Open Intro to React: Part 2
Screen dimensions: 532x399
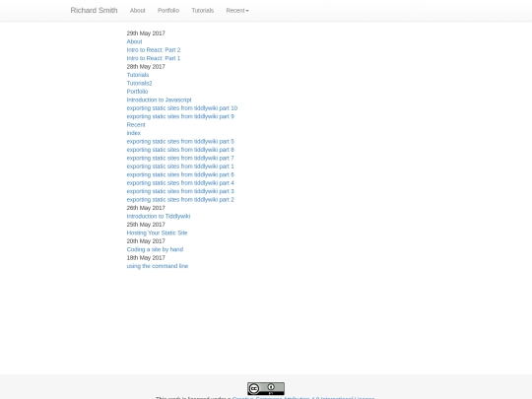pos(154,50)
